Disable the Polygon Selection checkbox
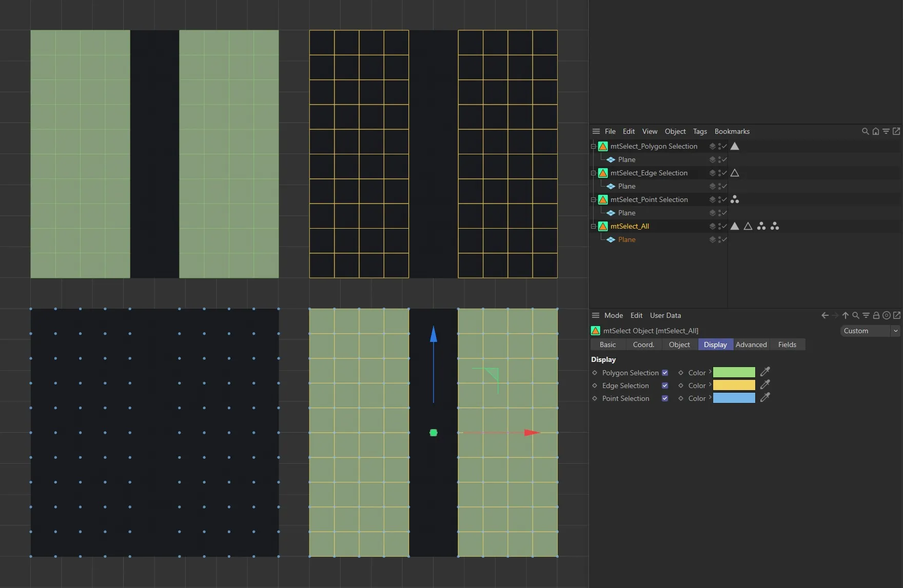903x588 pixels. tap(665, 373)
